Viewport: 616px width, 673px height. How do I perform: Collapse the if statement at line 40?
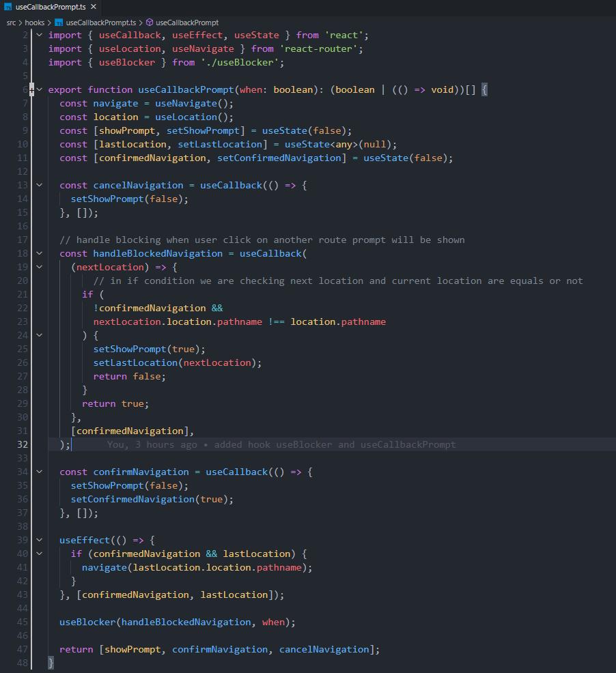[x=38, y=554]
